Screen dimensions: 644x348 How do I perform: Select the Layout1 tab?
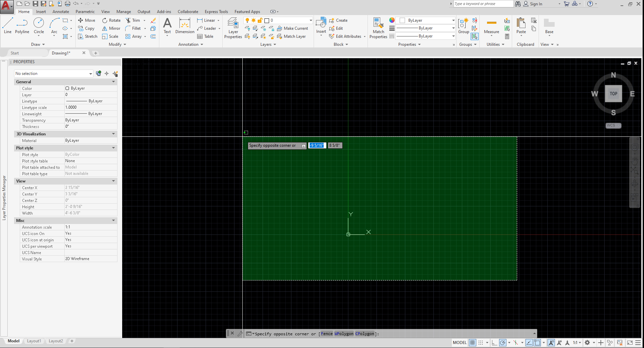coord(34,341)
